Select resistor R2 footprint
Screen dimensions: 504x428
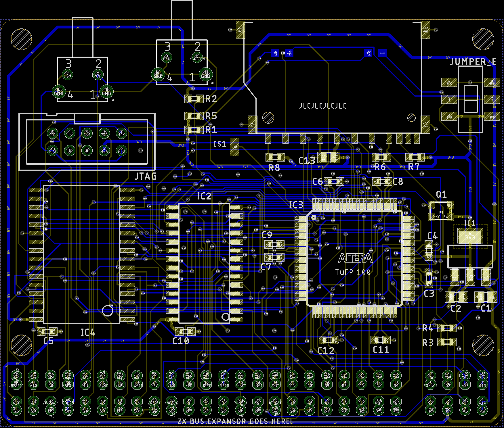coord(194,99)
